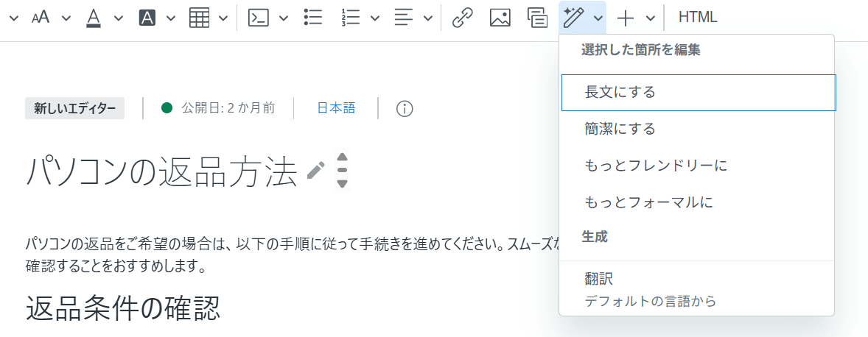Click the plus insert icon
The width and height of the screenshot is (868, 337).
point(626,18)
